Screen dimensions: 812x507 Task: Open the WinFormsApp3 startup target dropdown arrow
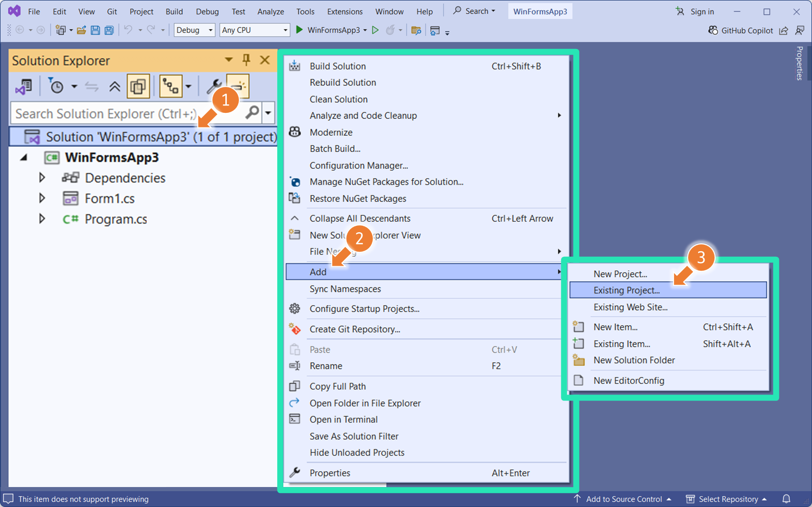[365, 30]
